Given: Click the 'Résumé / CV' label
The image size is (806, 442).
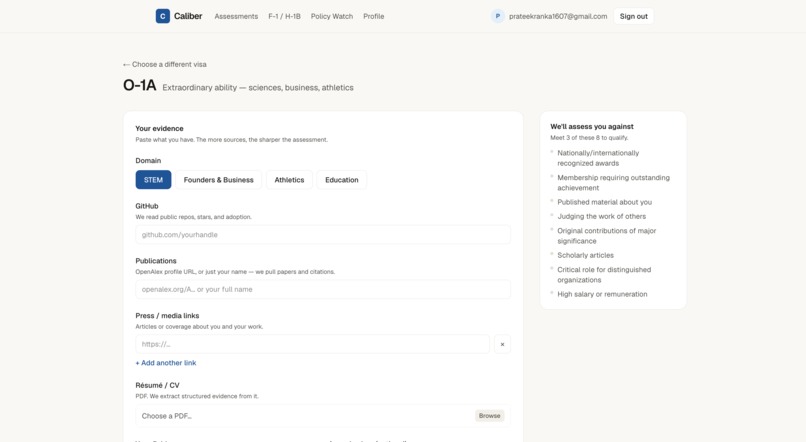Looking at the screenshot, I should tap(157, 385).
